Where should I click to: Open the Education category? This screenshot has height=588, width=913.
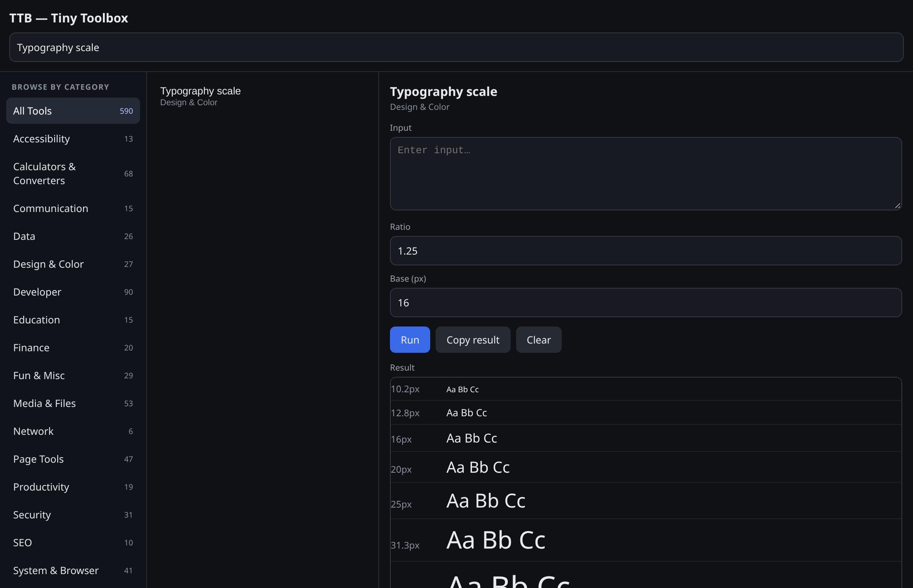point(73,320)
